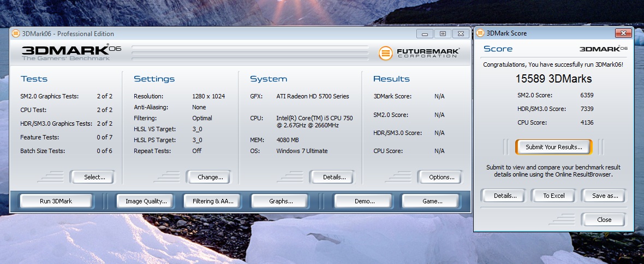Click the HDR/SM3.0 Score value 7339
The width and height of the screenshot is (644, 264).
[x=587, y=109]
